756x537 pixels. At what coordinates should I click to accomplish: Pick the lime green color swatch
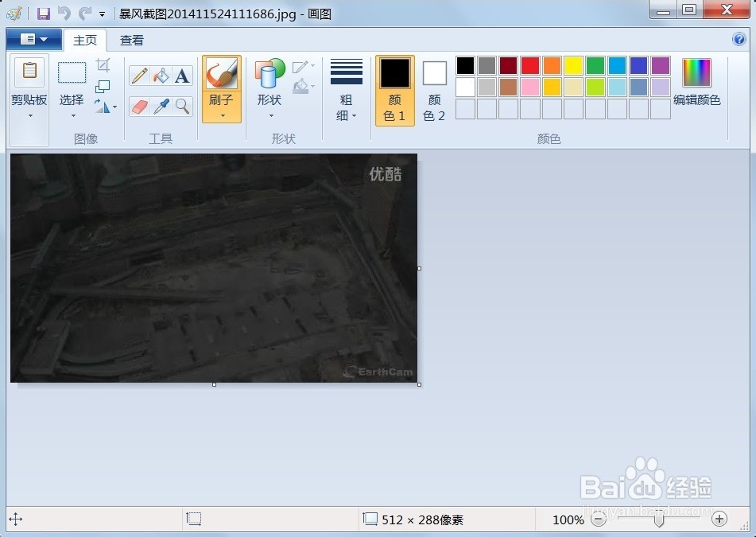point(595,88)
